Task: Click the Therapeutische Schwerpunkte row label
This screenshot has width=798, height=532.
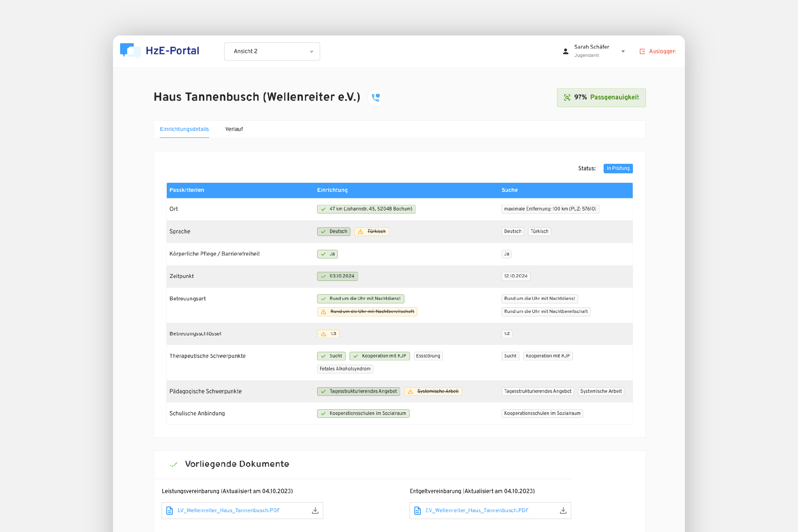Action: (x=207, y=356)
